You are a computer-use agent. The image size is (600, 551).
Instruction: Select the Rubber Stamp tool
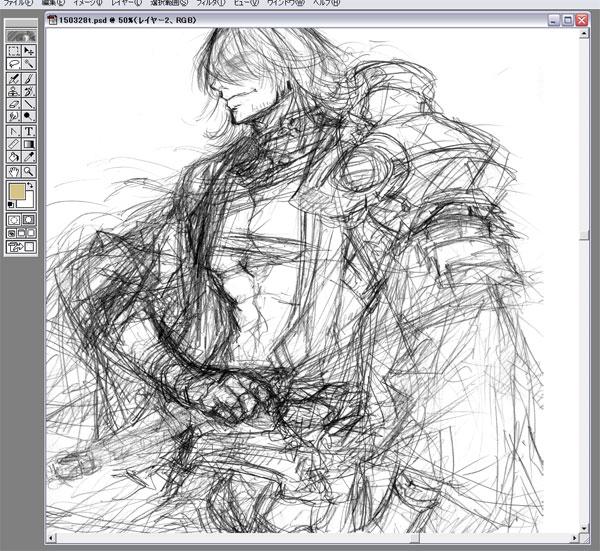(14, 91)
